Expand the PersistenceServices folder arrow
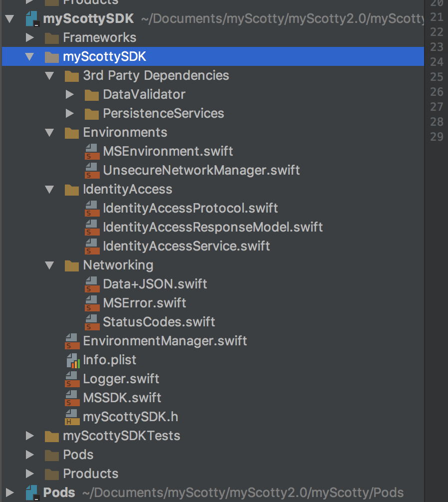The width and height of the screenshot is (448, 502). click(69, 113)
